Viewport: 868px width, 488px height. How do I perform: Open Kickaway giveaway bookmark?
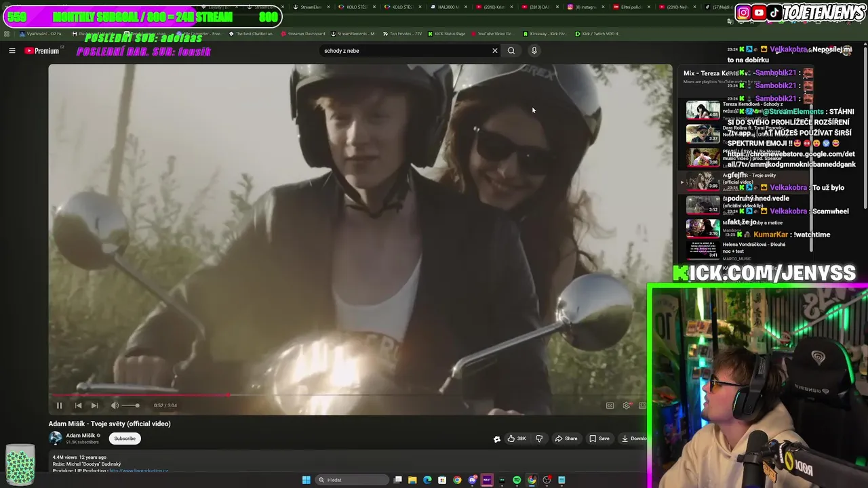coord(545,33)
